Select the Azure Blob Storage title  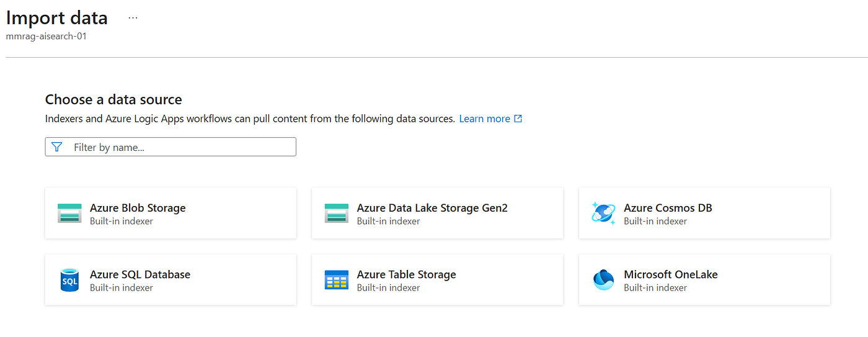(x=138, y=208)
